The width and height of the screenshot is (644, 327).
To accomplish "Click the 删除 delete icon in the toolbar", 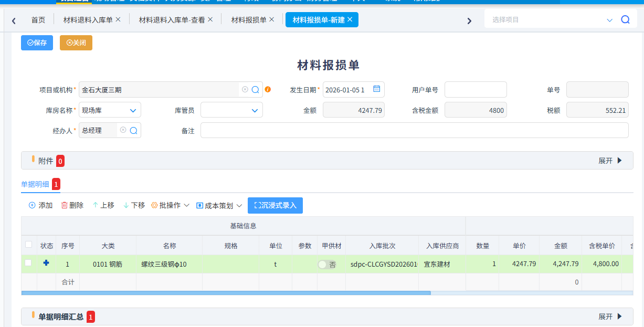I will (x=63, y=205).
